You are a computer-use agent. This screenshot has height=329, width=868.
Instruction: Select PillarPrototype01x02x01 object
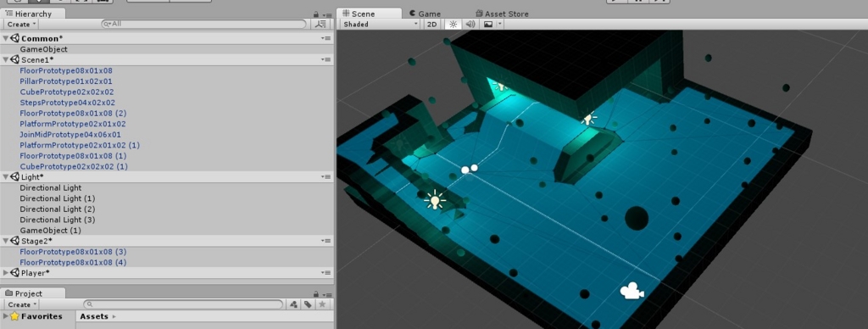[66, 81]
